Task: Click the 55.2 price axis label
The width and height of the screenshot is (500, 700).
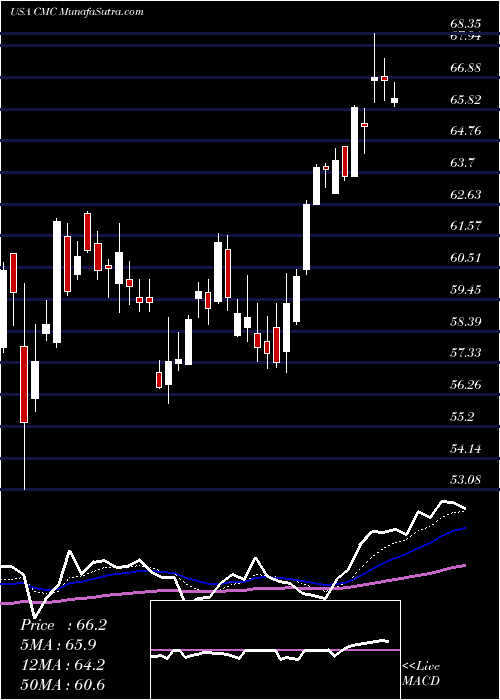Action: click(x=462, y=417)
